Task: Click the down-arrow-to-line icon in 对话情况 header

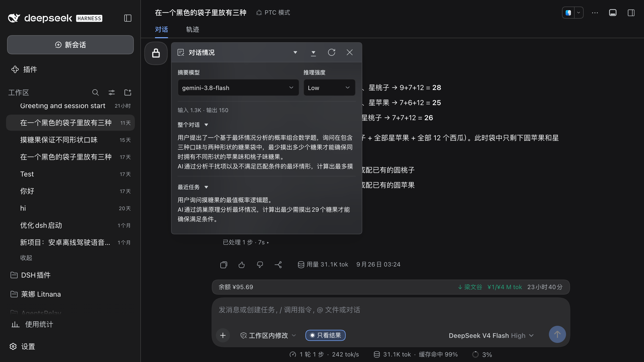Action: tap(313, 53)
